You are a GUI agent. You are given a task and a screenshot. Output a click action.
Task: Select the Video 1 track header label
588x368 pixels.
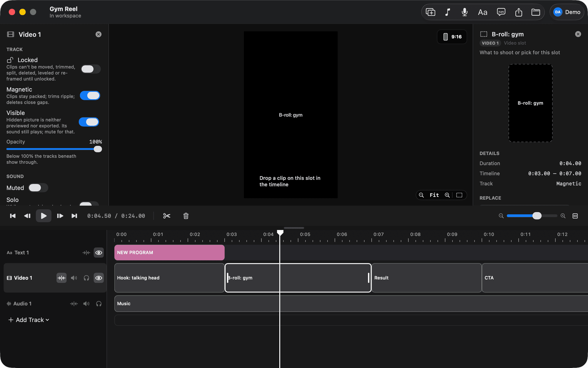point(23,278)
